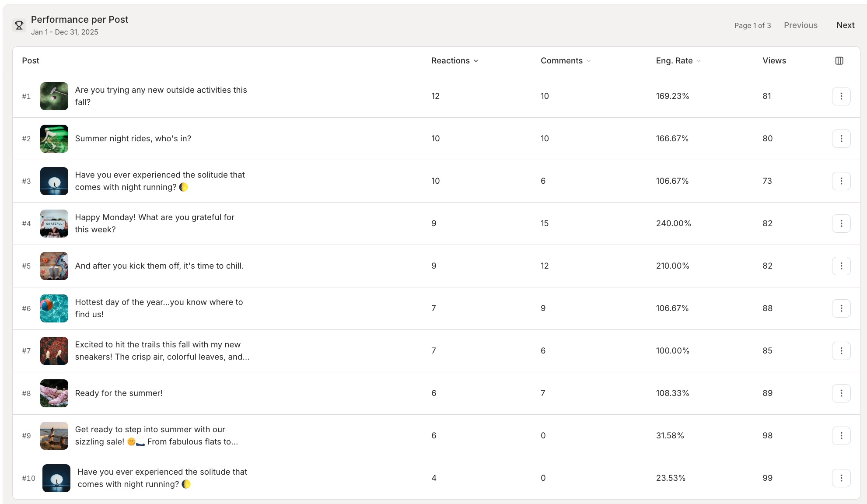The width and height of the screenshot is (867, 504).
Task: Select the Post column header
Action: point(30,61)
